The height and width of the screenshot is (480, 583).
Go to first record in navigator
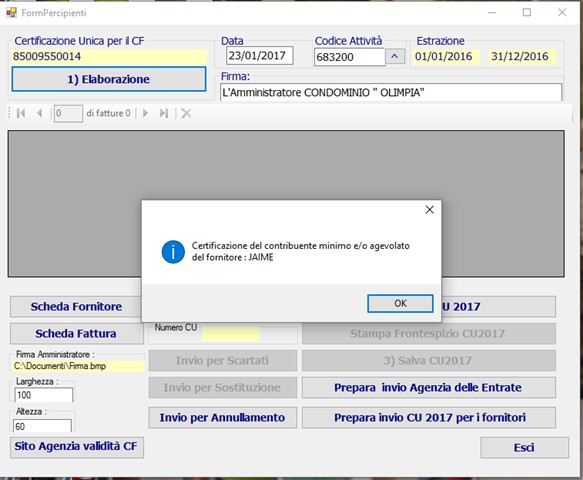click(x=21, y=113)
